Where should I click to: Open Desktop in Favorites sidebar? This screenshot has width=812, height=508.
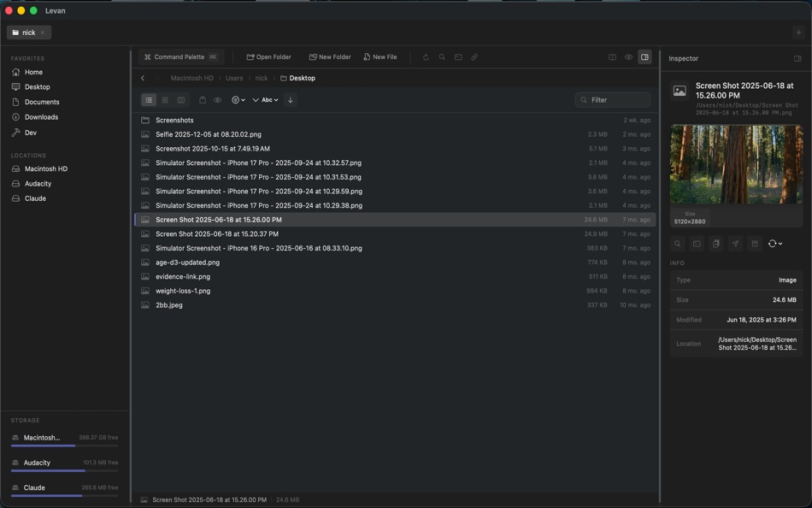(37, 87)
